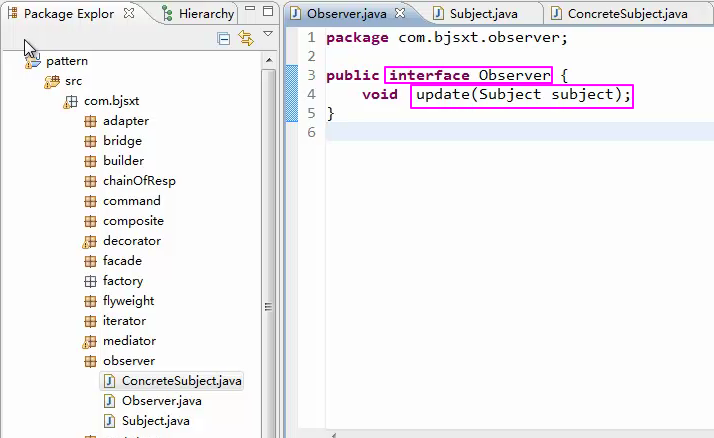Click the Subject.java file icon in tree
Image resolution: width=714 pixels, height=438 pixels.
pyautogui.click(x=109, y=421)
